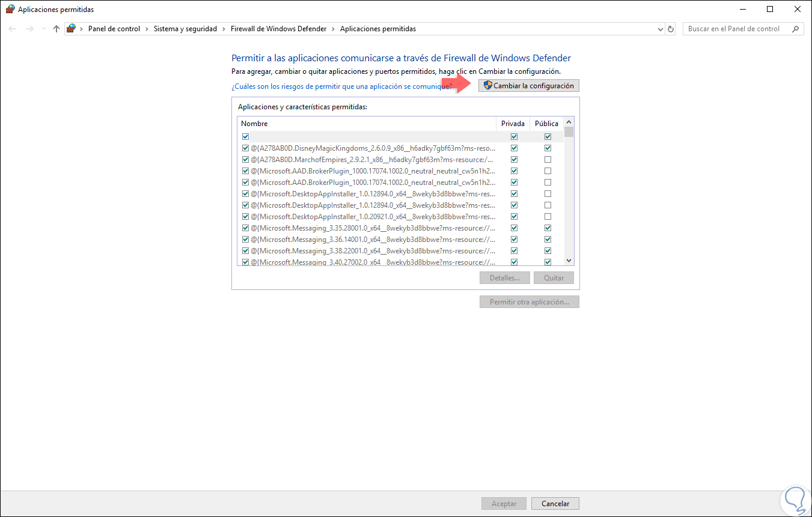
Task: Enable Pública for DesktopAppInstaller_1.0.20921.0 row
Action: (548, 217)
